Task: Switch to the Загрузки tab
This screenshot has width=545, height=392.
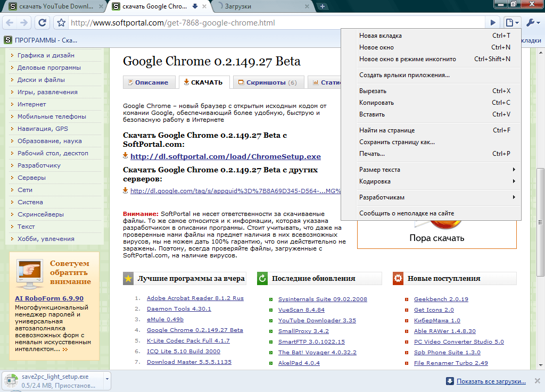Action: (262, 6)
